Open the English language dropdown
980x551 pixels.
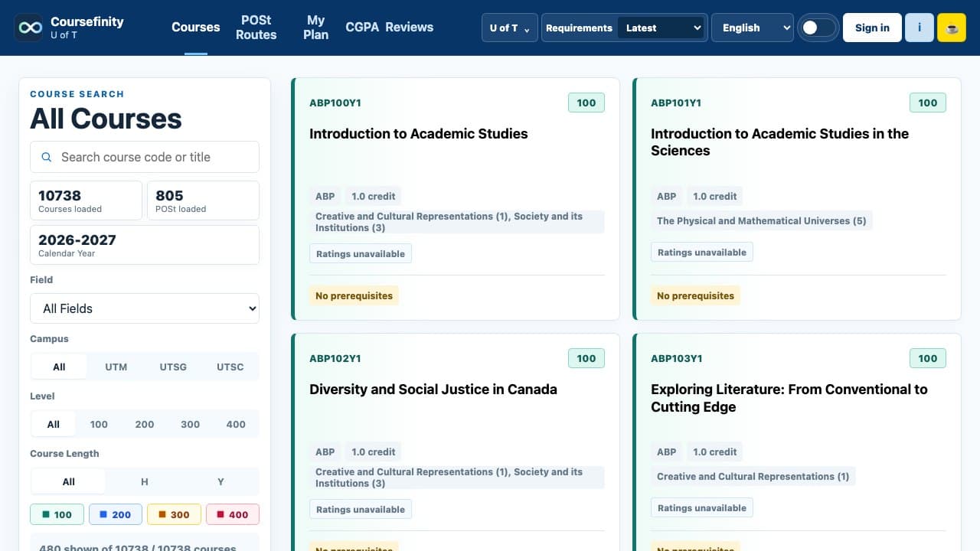(x=752, y=28)
